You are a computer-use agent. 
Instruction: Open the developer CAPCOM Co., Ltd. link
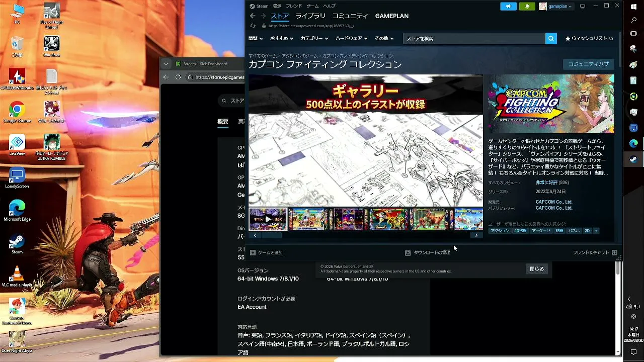pyautogui.click(x=554, y=202)
